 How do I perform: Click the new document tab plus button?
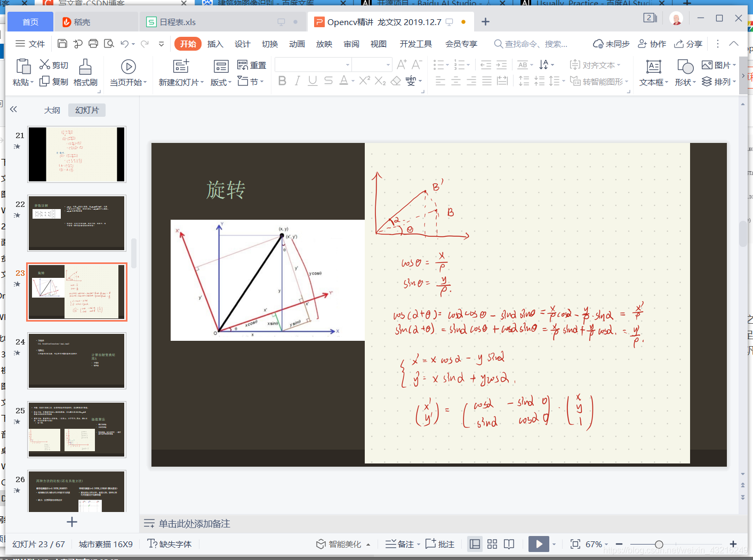click(x=485, y=22)
